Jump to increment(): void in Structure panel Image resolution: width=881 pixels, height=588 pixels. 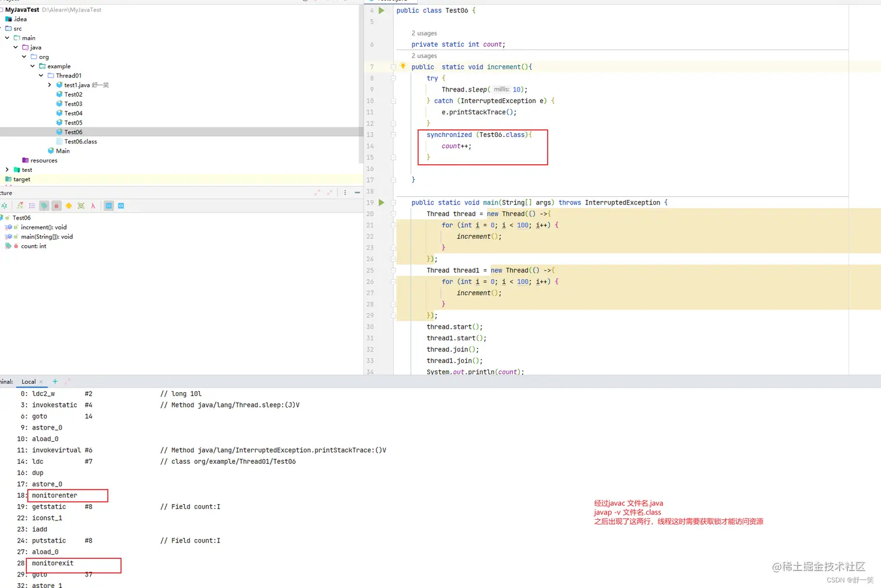[44, 227]
